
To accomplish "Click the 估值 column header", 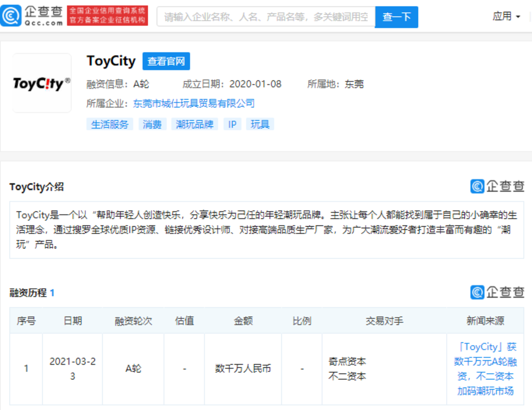I will [184, 321].
